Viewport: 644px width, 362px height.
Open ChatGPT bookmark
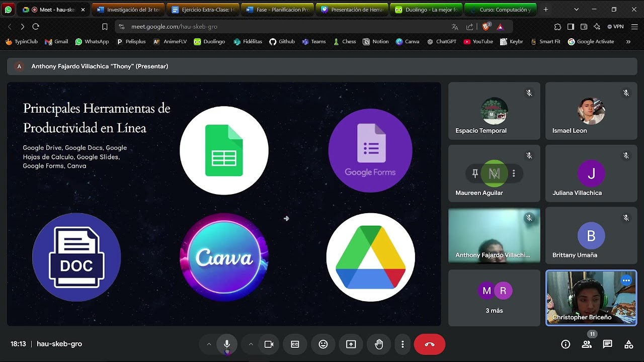(441, 42)
